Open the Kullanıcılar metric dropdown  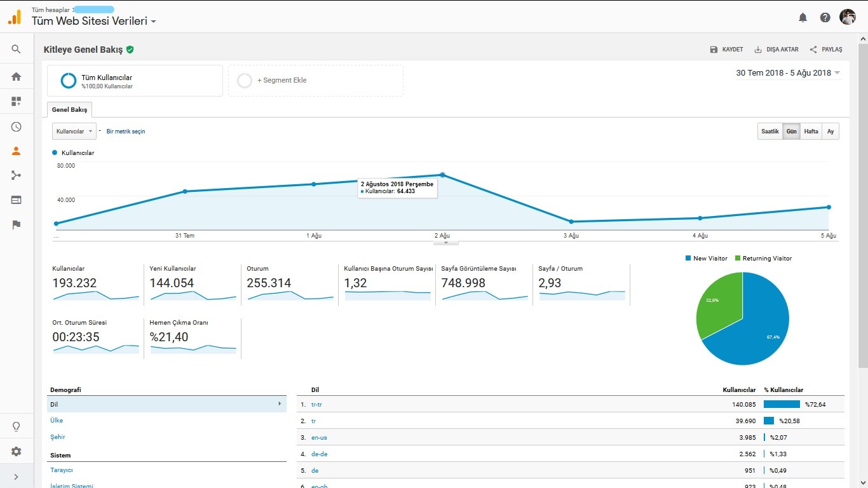[x=74, y=132]
